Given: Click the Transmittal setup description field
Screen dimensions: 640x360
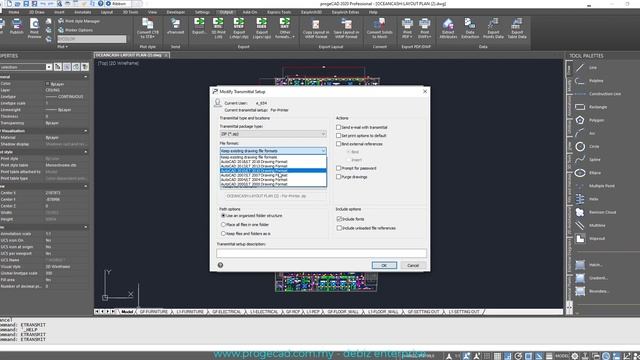Looking at the screenshot, I should coord(321,253).
